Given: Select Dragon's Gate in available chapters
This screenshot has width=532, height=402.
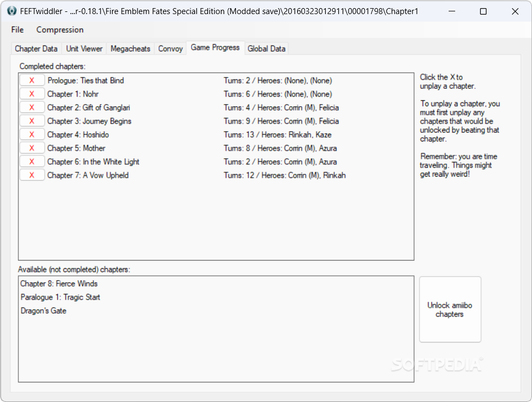Looking at the screenshot, I should (43, 310).
